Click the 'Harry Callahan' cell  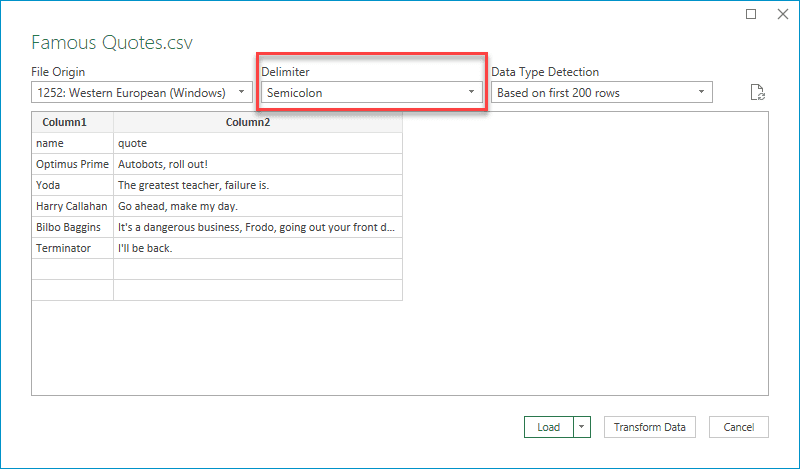[x=72, y=206]
